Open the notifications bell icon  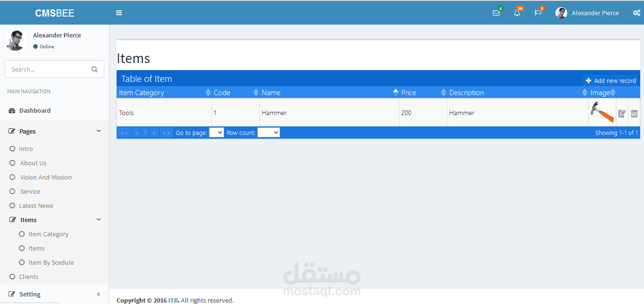(517, 13)
